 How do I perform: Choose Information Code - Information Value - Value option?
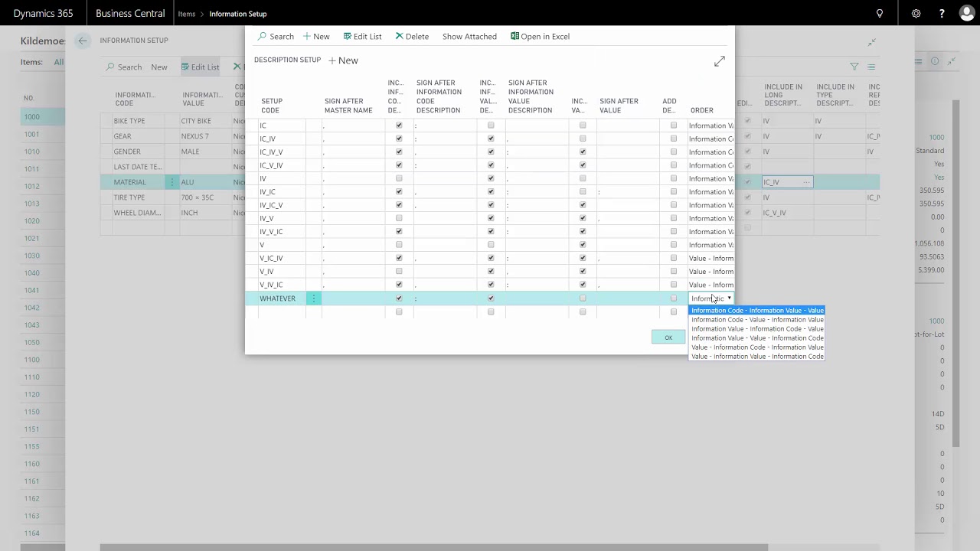click(x=757, y=311)
